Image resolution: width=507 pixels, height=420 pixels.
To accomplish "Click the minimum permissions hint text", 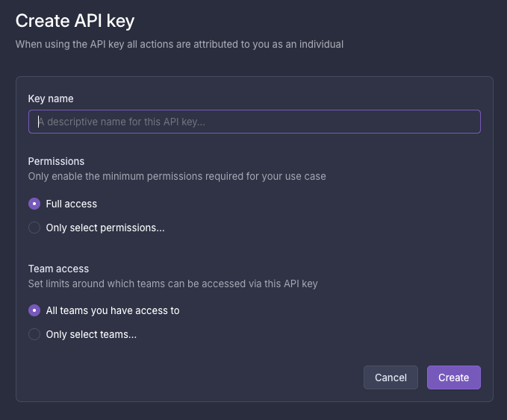I will 177,177.
